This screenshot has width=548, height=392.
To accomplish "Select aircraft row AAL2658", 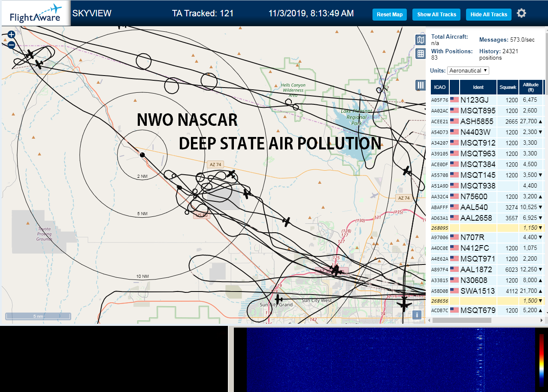I will click(x=487, y=218).
